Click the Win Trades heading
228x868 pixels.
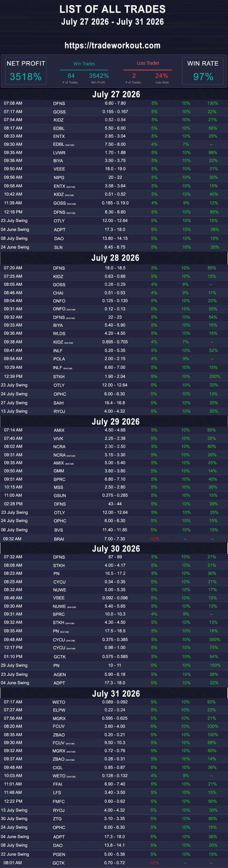point(84,64)
